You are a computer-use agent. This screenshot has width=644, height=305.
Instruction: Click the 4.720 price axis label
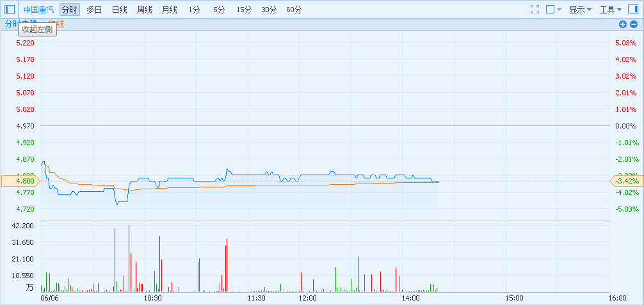26,209
